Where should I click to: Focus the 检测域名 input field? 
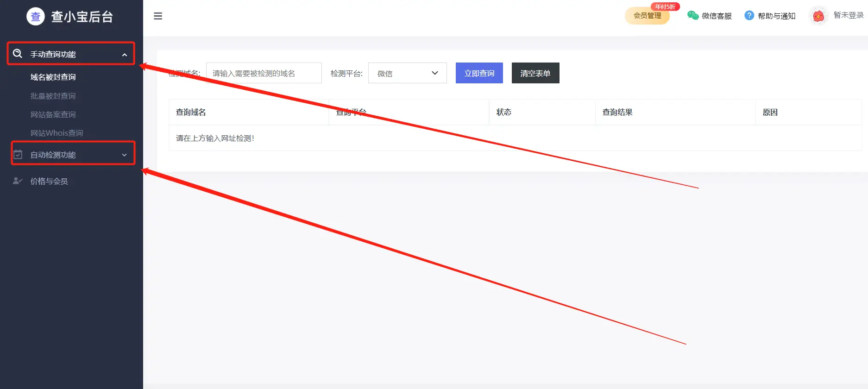[x=264, y=73]
